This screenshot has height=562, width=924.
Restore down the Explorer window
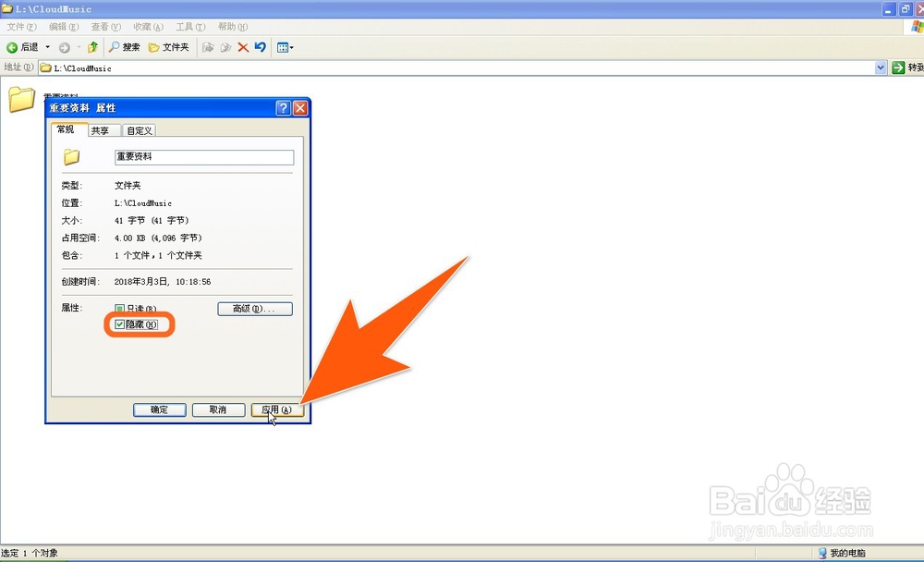click(906, 9)
